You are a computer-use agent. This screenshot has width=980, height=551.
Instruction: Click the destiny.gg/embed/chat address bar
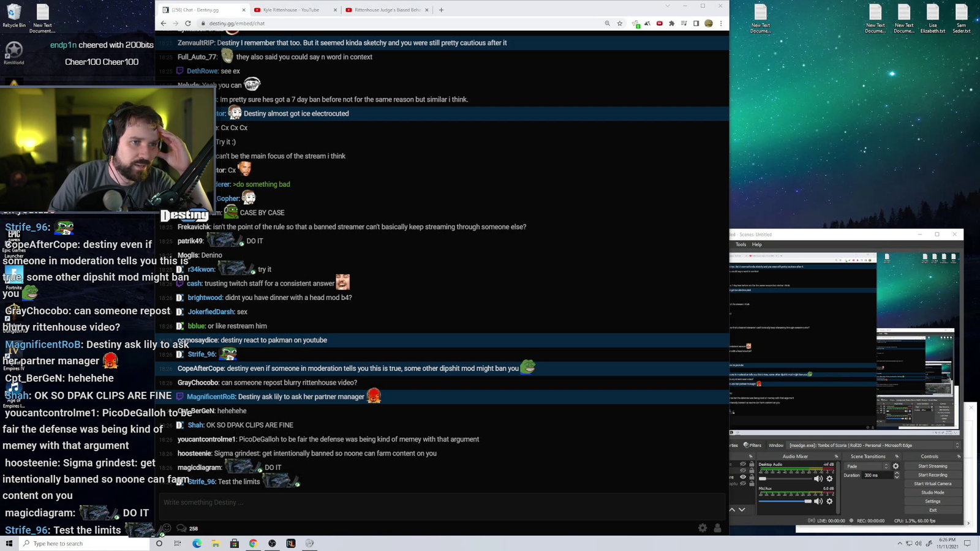(x=398, y=23)
